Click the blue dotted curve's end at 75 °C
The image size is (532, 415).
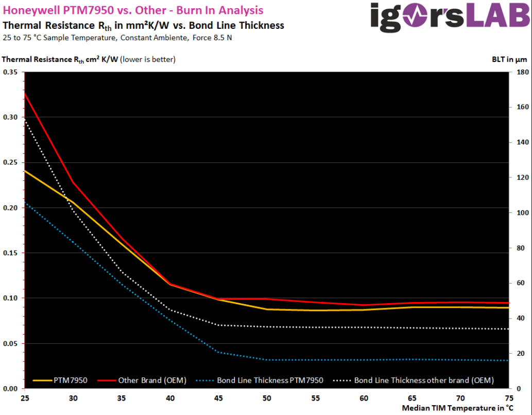point(508,360)
